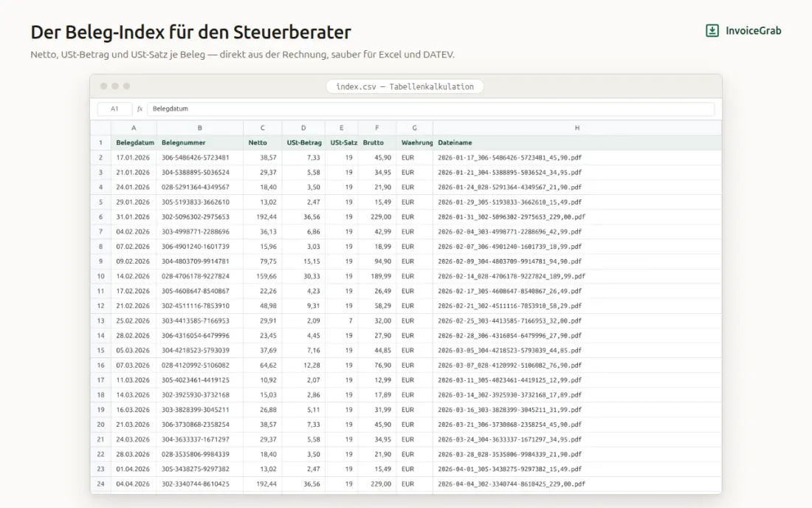Select column A header
The image size is (812, 508).
pos(134,128)
